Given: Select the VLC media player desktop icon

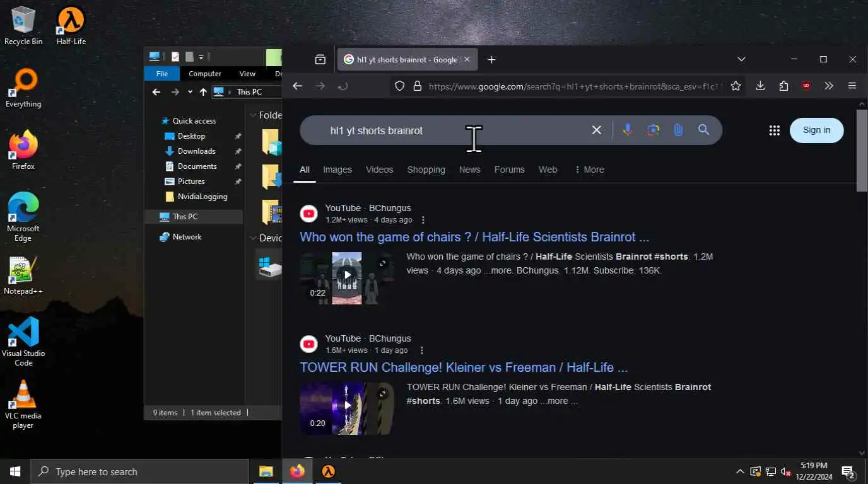Looking at the screenshot, I should click(23, 404).
